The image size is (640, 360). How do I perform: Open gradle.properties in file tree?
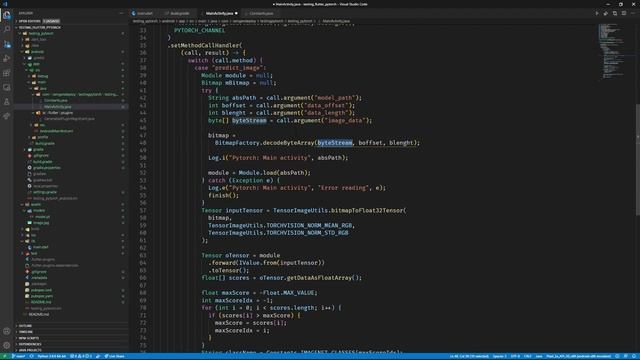pyautogui.click(x=47, y=168)
